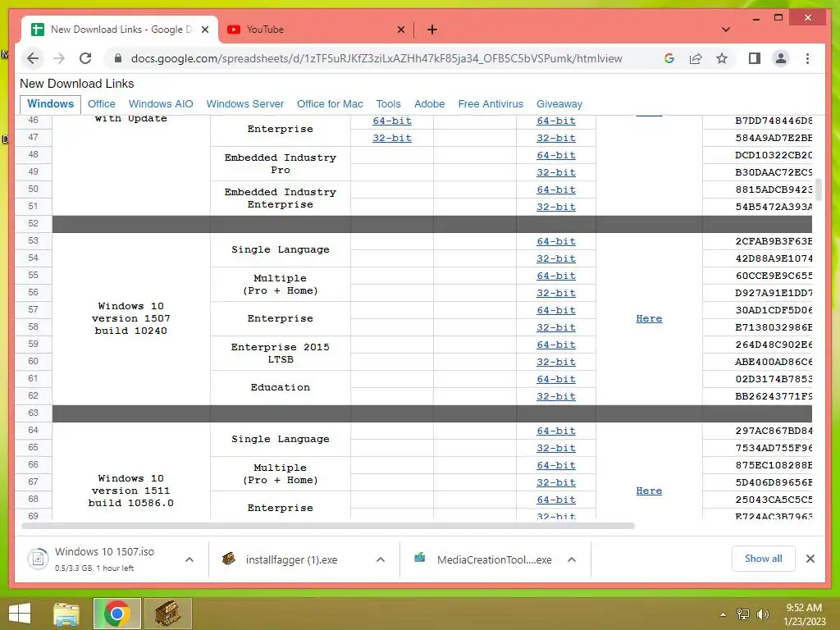Click the browser back arrow
This screenshot has width=840, height=630.
tap(33, 58)
